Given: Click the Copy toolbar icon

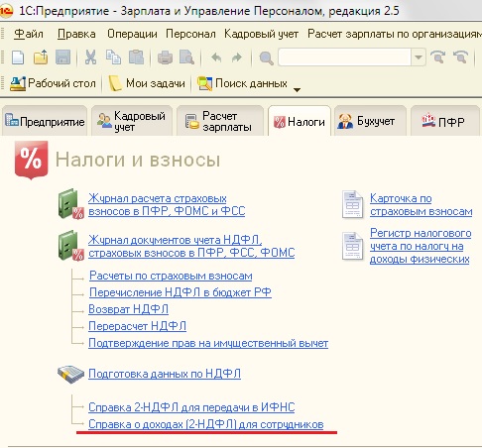Looking at the screenshot, I should 113,57.
